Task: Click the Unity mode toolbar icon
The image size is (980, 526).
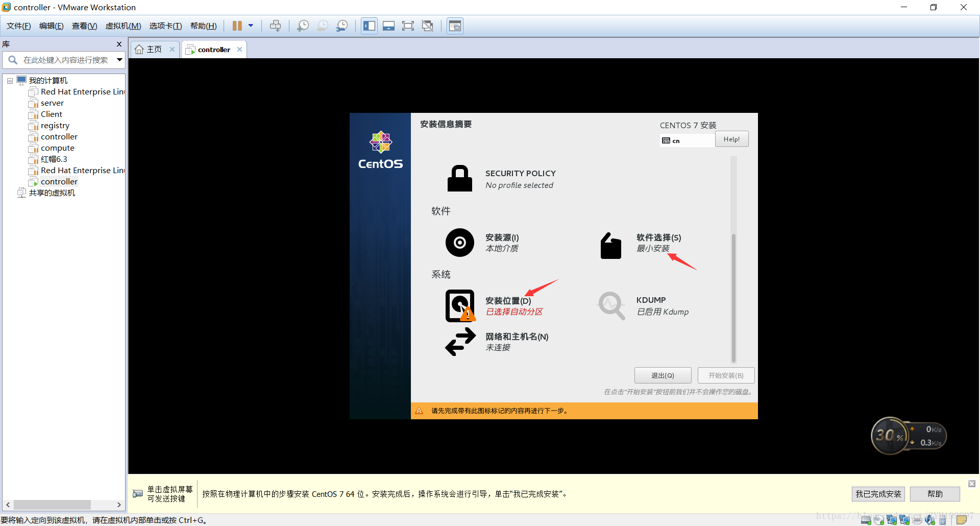Action: click(428, 26)
